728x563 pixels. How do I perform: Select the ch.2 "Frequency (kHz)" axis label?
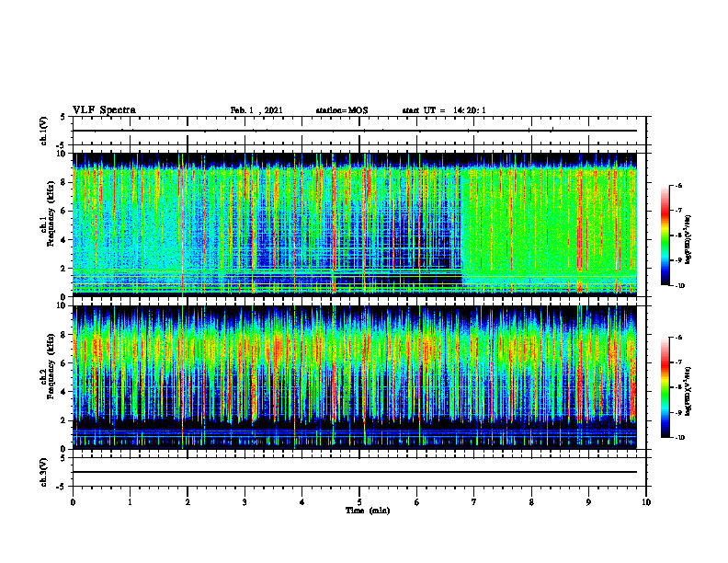coord(51,366)
